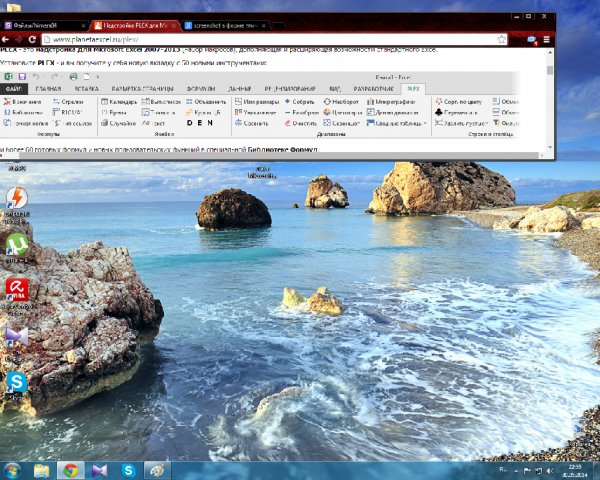Click the РАЗРАБОТЧИК ribbon tab
The width and height of the screenshot is (600, 480).
coord(373,89)
